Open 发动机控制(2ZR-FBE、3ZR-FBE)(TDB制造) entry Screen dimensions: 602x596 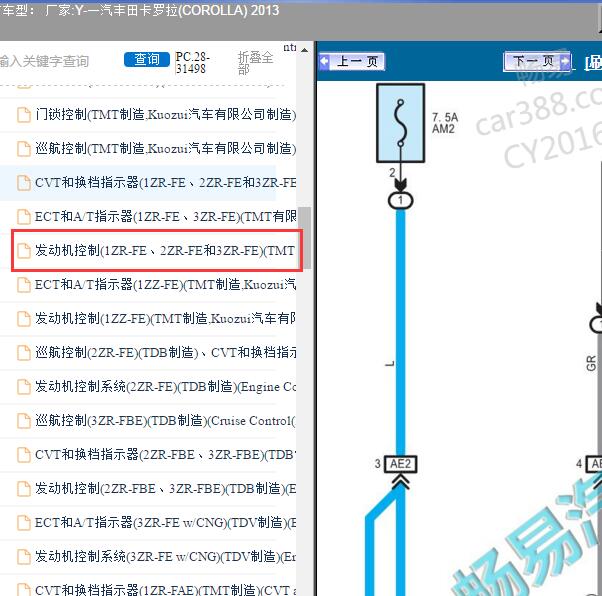pyautogui.click(x=165, y=488)
